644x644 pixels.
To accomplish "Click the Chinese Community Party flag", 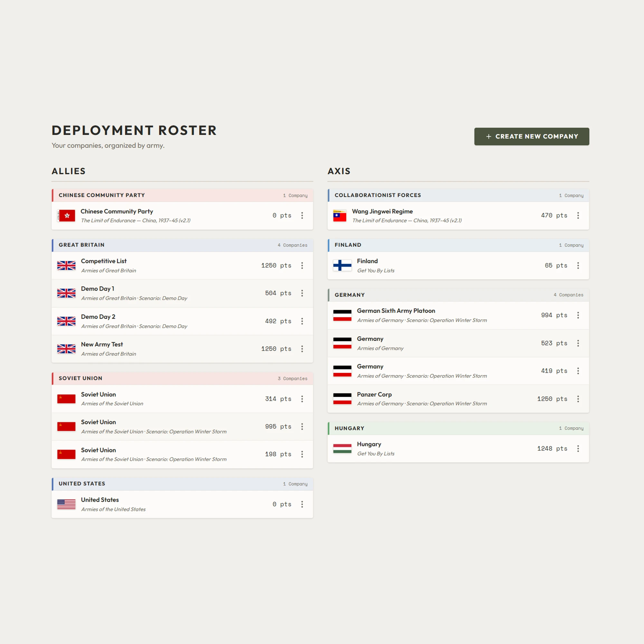I will (66, 216).
